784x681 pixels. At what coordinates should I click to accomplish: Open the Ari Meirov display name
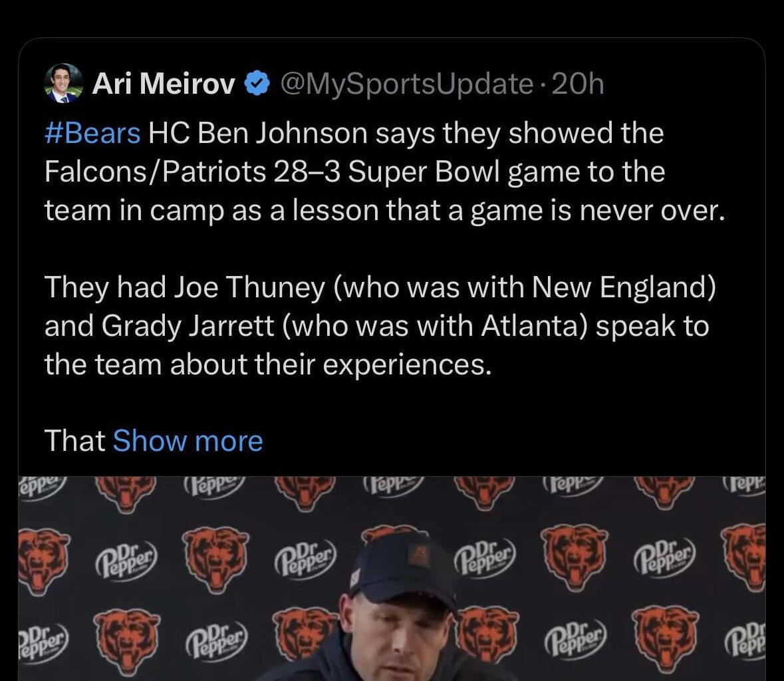(163, 84)
